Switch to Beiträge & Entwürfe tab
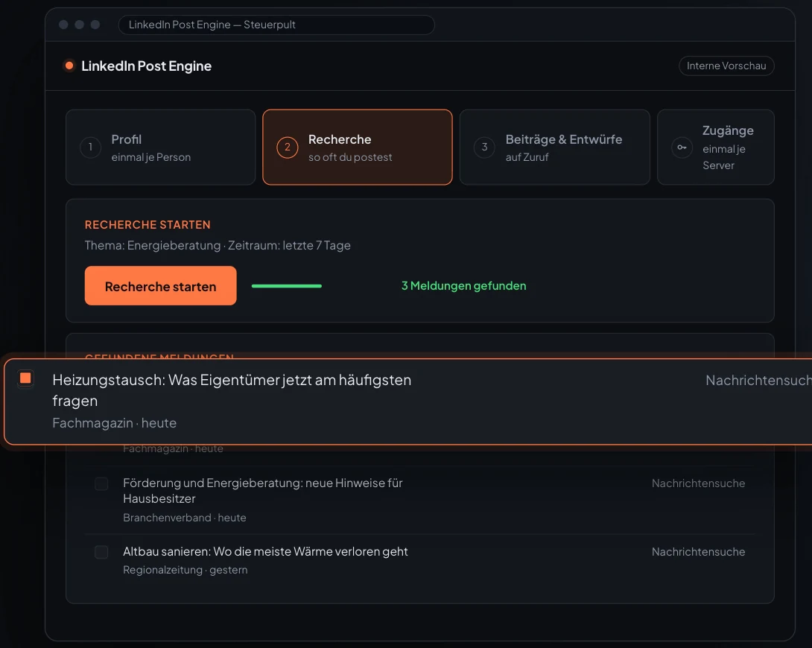The image size is (812, 648). pyautogui.click(x=555, y=147)
